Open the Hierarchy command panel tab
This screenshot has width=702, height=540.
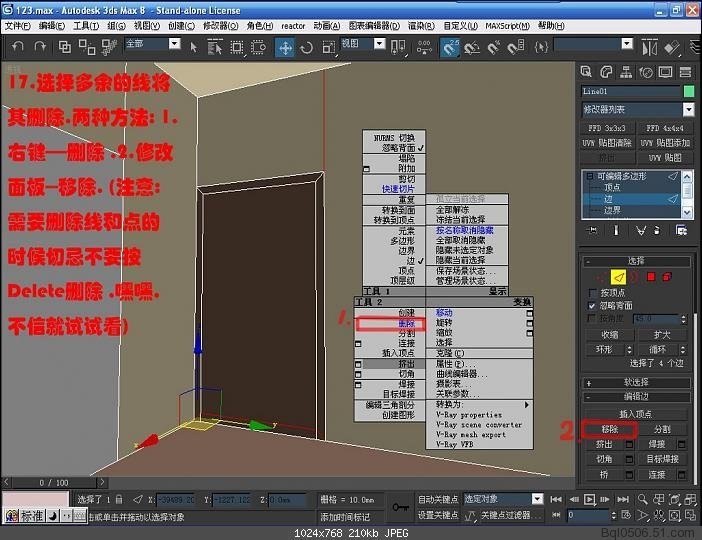(x=626, y=72)
